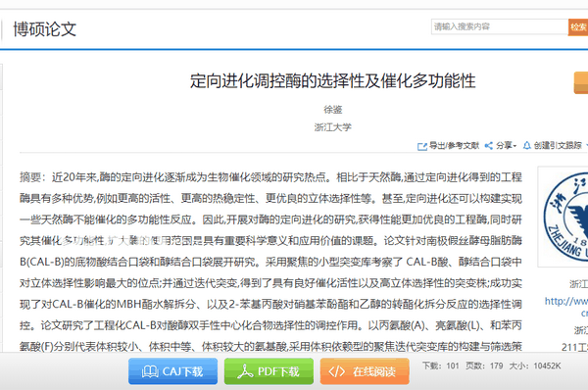Click the export icon beside 导出/参考文献
This screenshot has width=588, height=390.
[x=422, y=146]
